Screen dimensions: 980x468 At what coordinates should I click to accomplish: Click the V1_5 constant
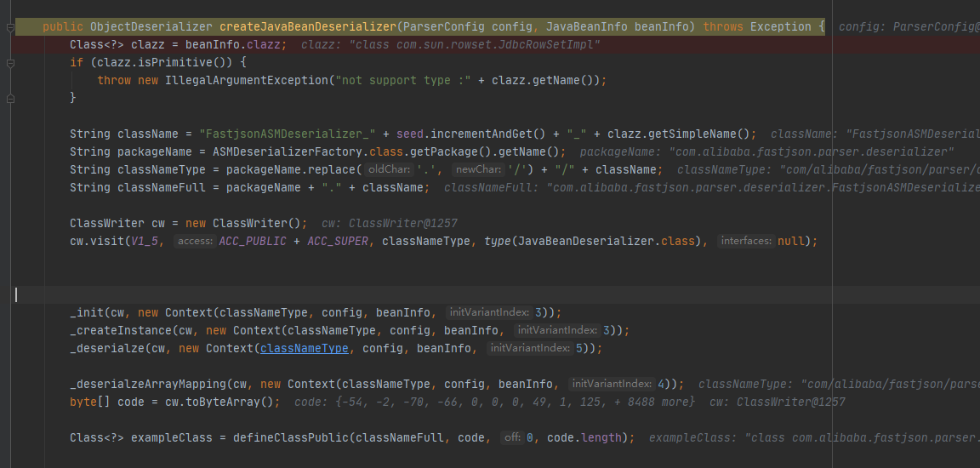[145, 241]
